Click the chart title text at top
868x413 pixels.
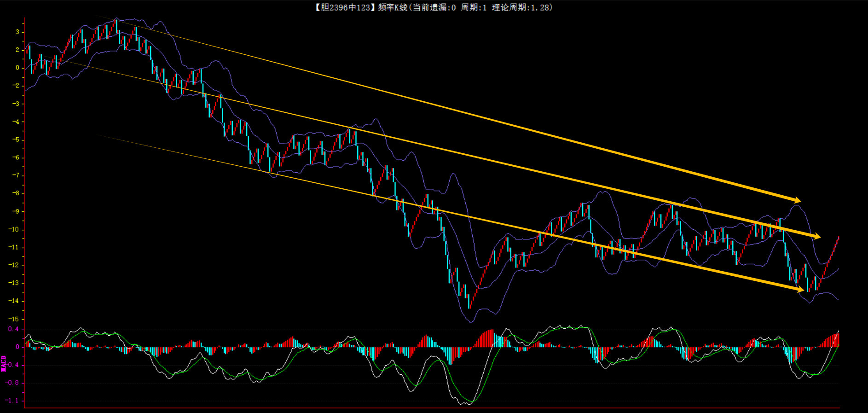pos(433,7)
